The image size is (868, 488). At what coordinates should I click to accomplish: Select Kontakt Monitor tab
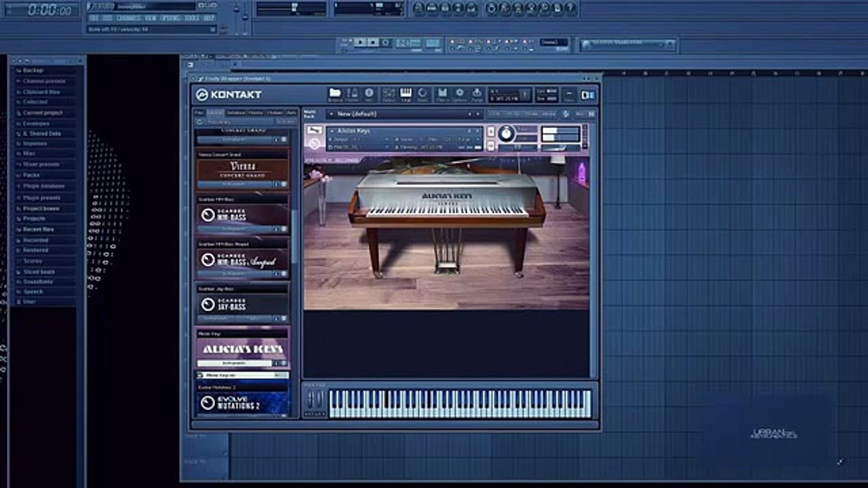pos(256,113)
